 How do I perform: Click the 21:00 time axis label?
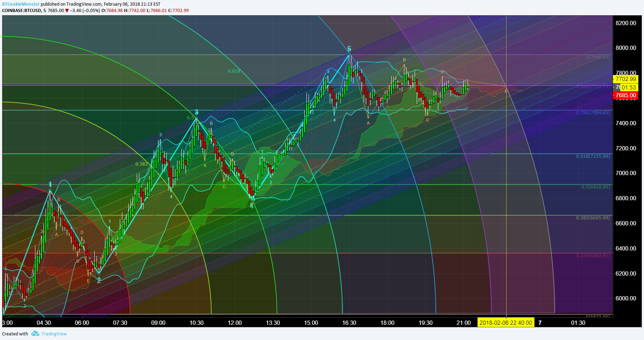coord(464,323)
